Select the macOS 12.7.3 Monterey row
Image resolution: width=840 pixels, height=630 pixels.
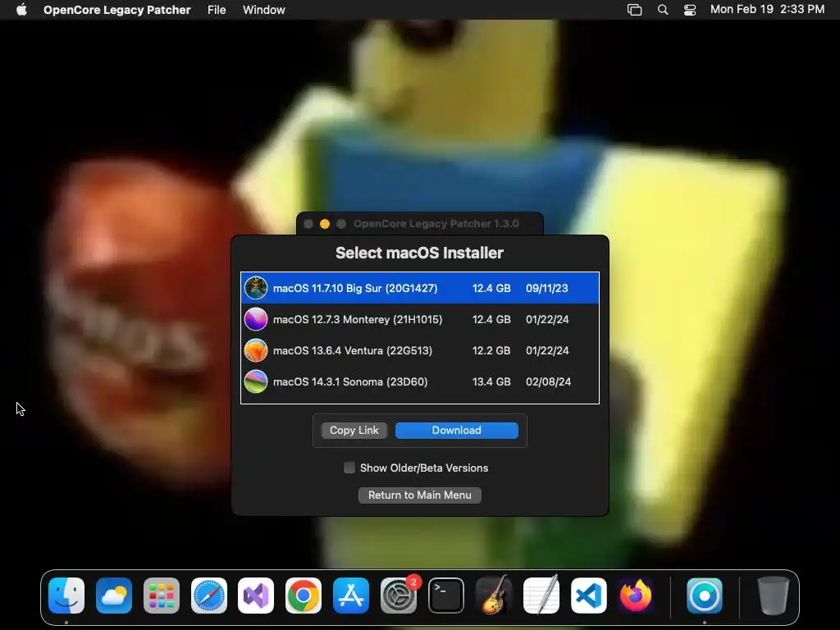point(420,319)
